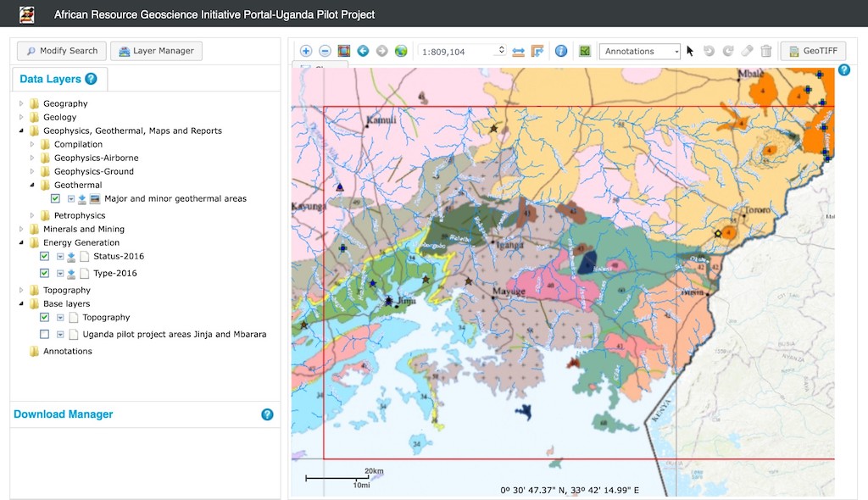Click the globe icon in the map toolbar
This screenshot has width=868, height=500.
point(400,51)
